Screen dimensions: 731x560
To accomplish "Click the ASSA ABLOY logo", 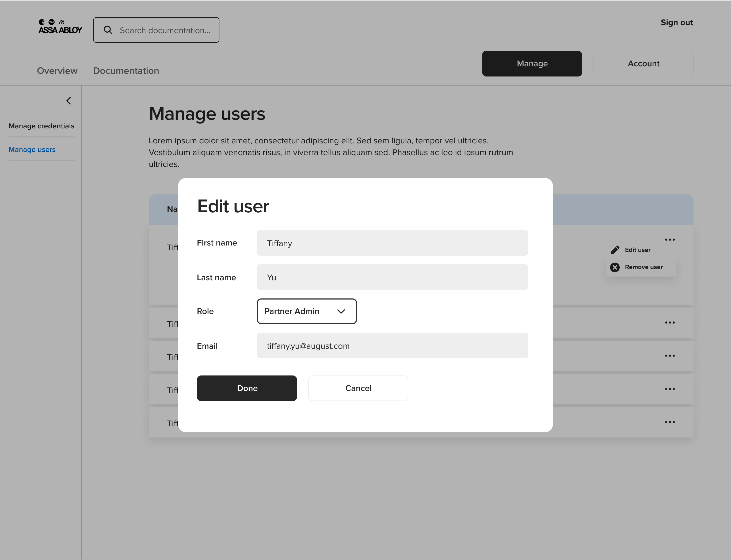I will (60, 27).
